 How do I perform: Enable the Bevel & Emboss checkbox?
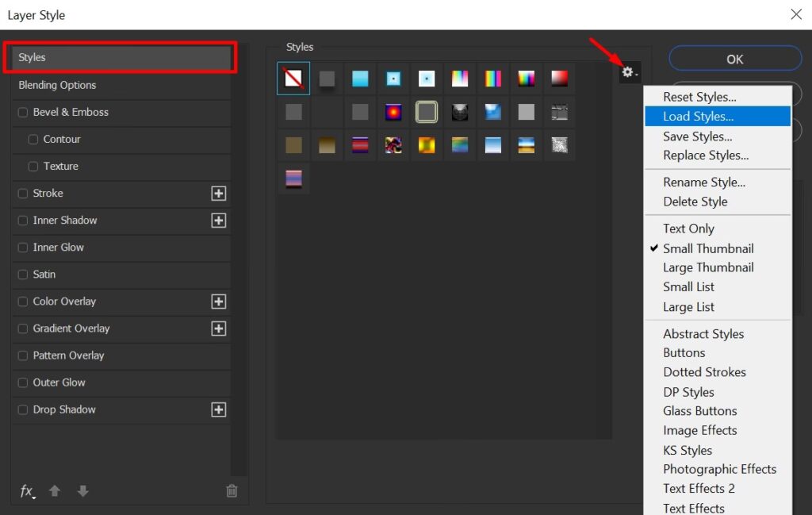pos(23,113)
